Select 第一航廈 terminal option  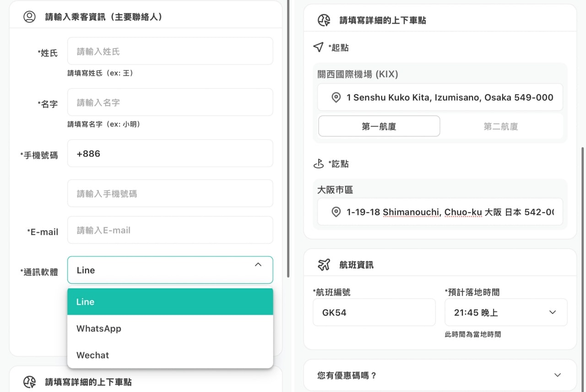(x=379, y=126)
